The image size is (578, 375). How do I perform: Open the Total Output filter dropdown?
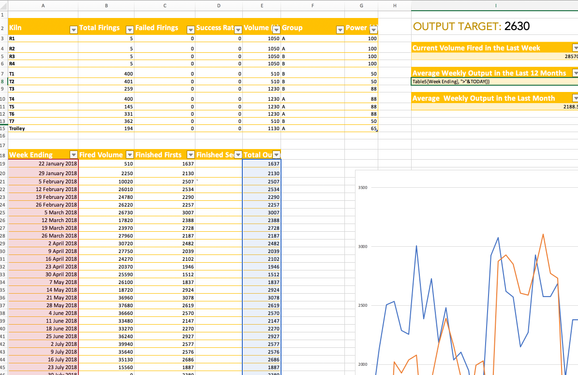(x=276, y=155)
